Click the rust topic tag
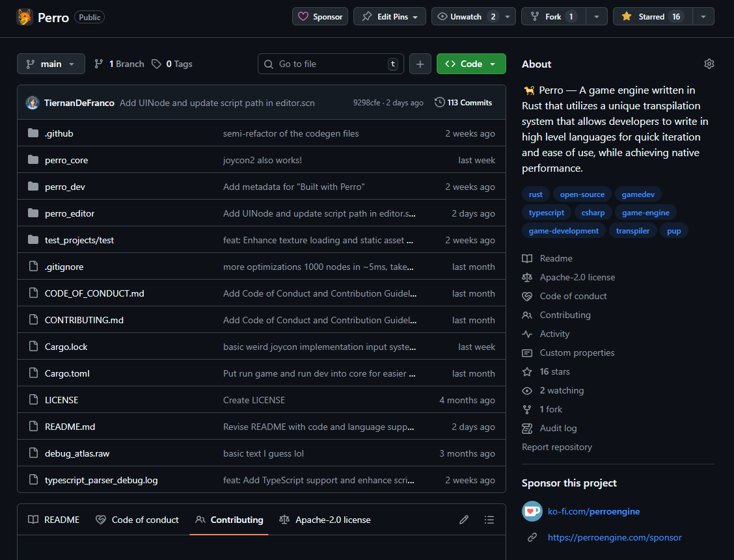Screen dimensions: 734x560 [536, 194]
